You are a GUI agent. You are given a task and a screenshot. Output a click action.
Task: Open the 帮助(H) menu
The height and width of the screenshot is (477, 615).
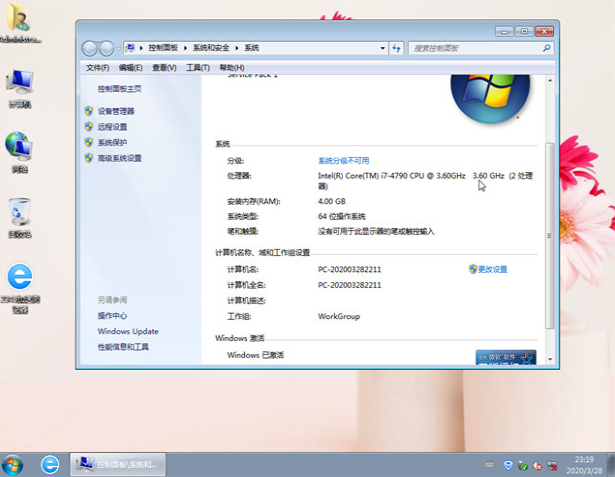coord(232,68)
